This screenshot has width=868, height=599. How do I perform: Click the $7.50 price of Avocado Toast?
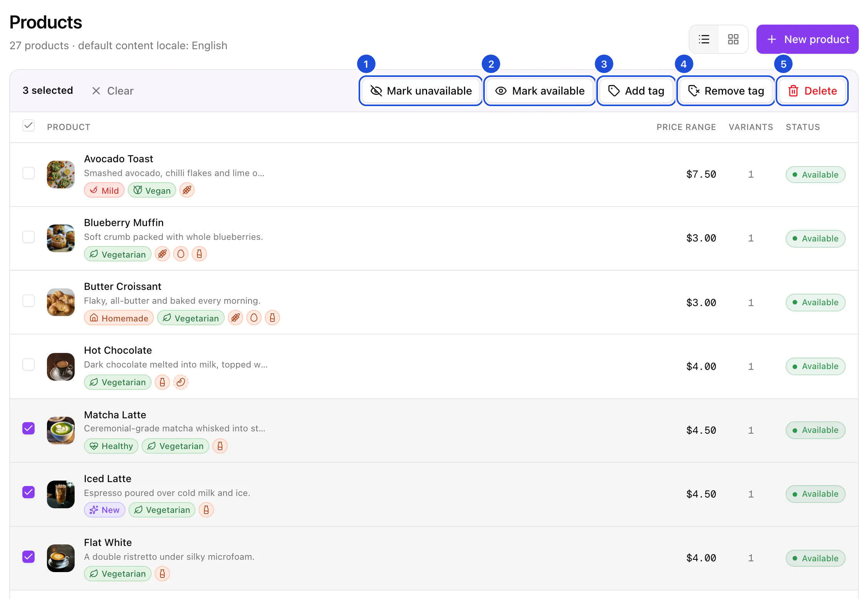click(x=701, y=174)
